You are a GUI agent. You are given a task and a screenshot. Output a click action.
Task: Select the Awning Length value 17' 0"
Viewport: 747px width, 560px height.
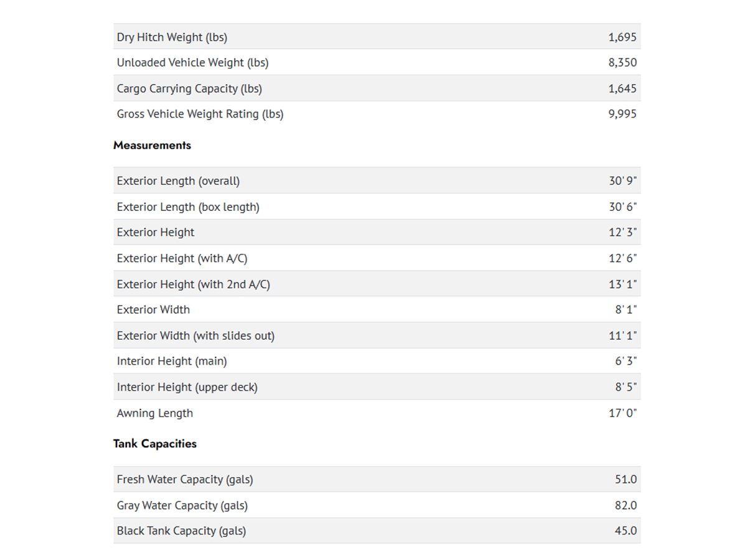point(622,413)
